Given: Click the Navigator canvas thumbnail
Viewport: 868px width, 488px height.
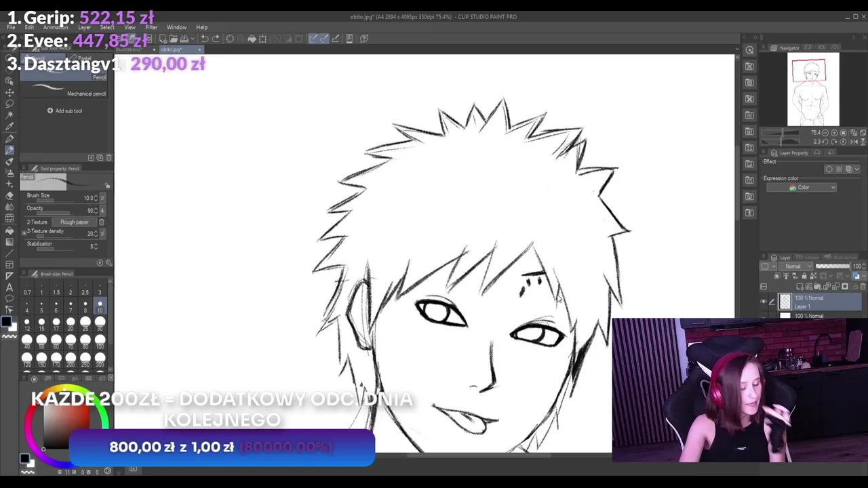Looking at the screenshot, I should [x=813, y=89].
